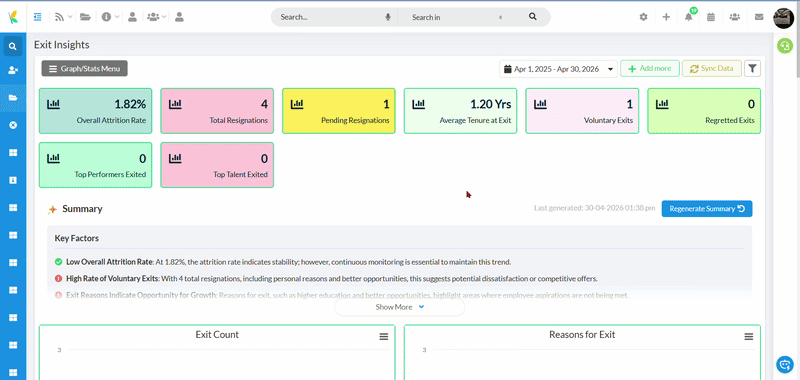This screenshot has width=800, height=380.
Task: Open the notifications bell icon
Action: click(x=689, y=17)
